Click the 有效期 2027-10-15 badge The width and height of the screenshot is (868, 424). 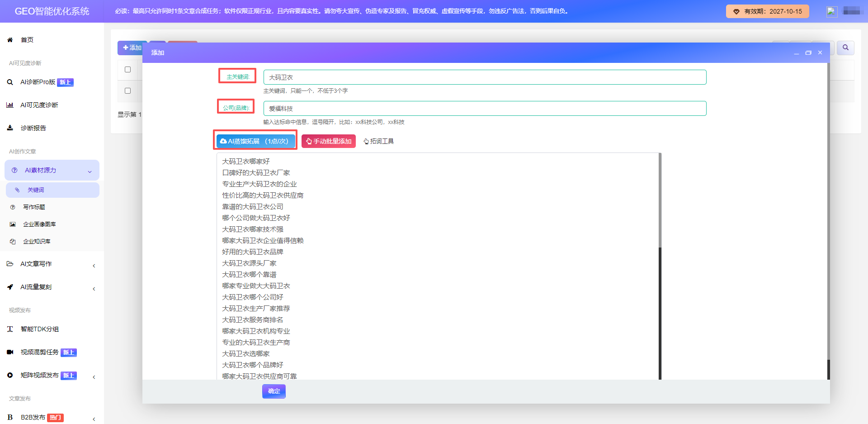tap(767, 11)
